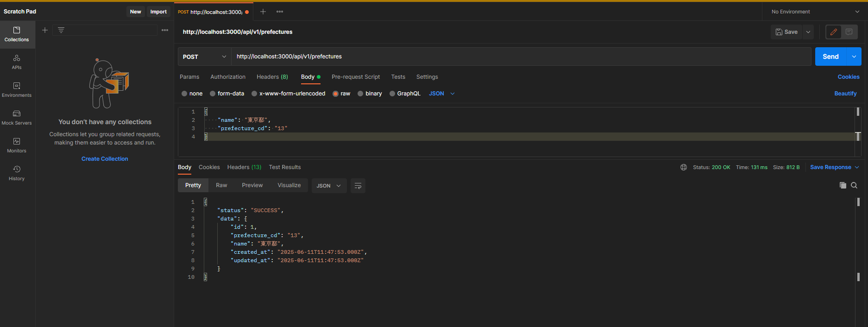This screenshot has width=868, height=327.
Task: Open a new request tab with plus icon
Action: [x=263, y=12]
